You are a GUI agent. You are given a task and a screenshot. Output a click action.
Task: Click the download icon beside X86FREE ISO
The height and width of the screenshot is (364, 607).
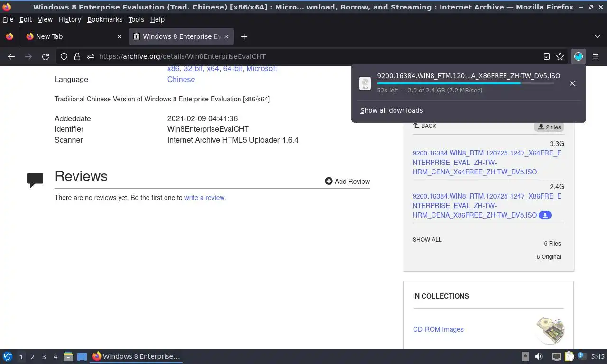(x=545, y=215)
